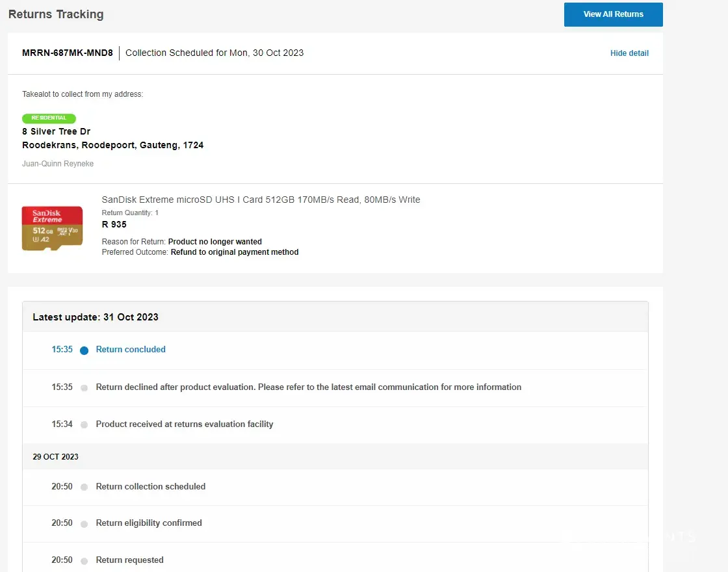Click return reference number MRRN-687MK-MND8
Screen dimensions: 728x572
click(67, 53)
